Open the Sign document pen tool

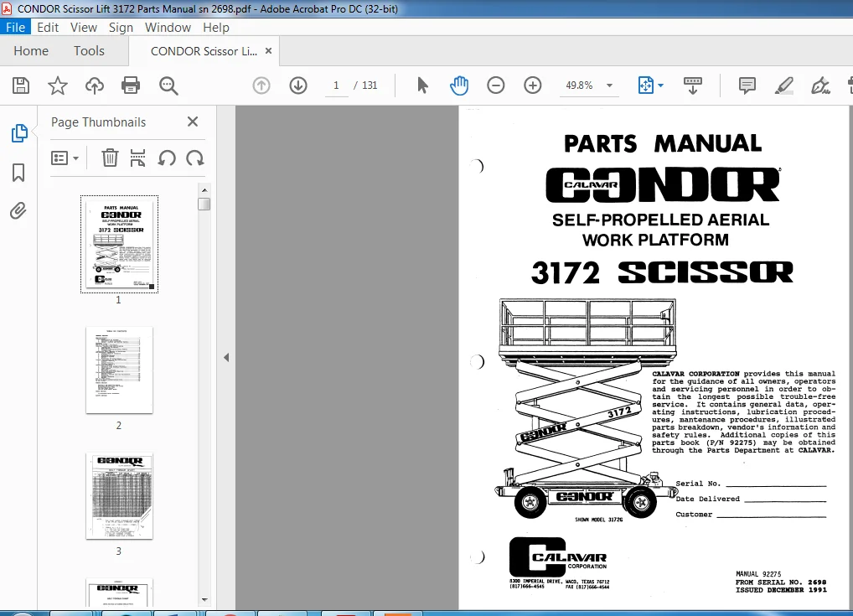[820, 85]
